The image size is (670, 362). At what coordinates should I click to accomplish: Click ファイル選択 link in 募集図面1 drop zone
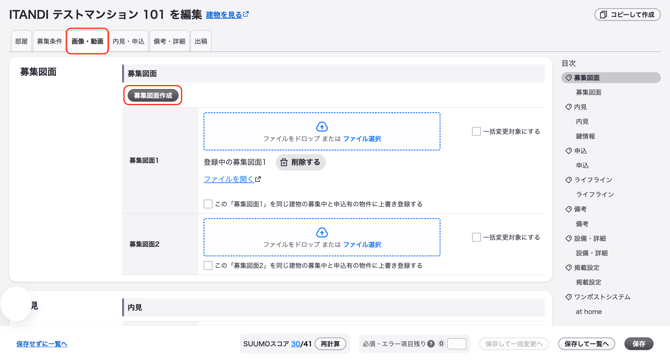point(362,138)
